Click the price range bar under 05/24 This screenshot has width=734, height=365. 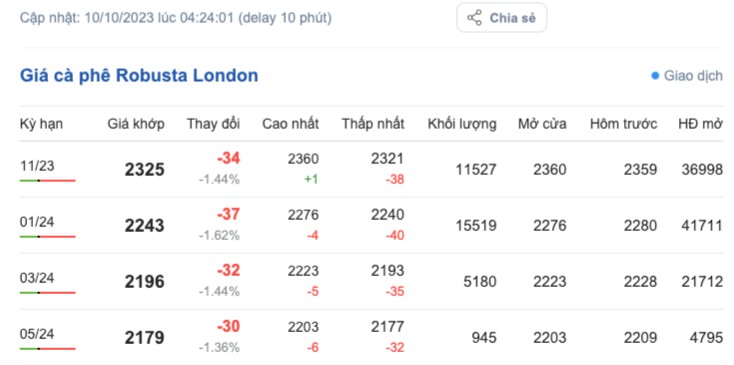click(47, 349)
